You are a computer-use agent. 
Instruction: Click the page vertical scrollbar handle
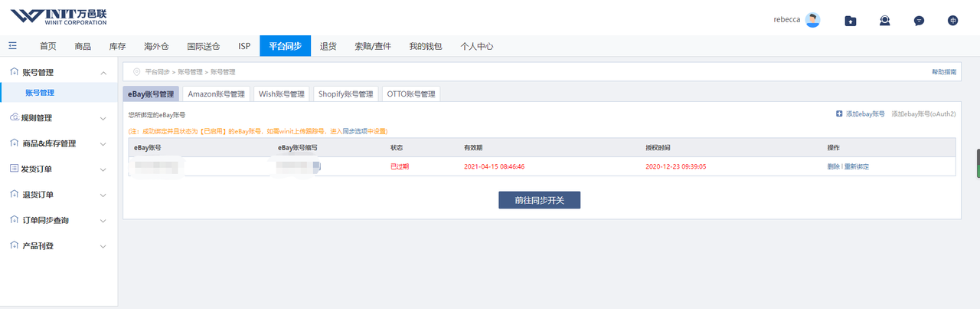tap(978, 163)
